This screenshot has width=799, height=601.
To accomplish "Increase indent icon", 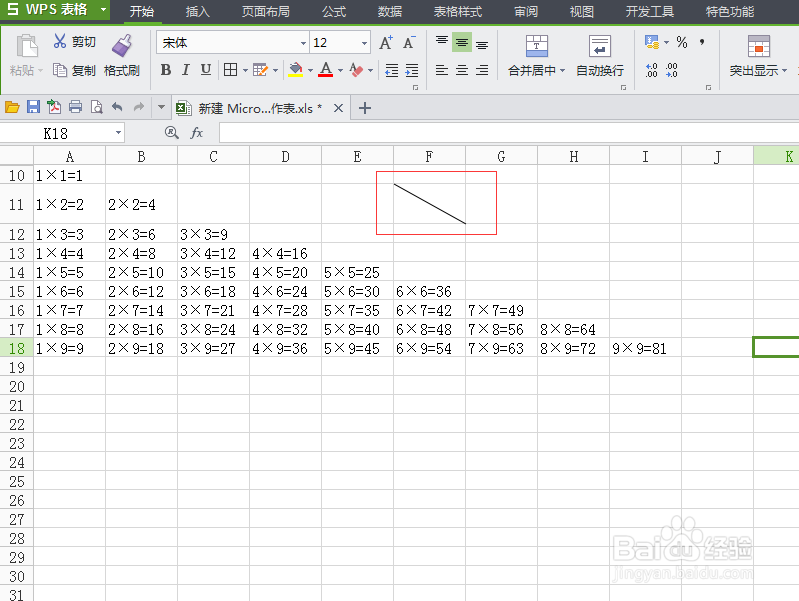I will point(412,70).
